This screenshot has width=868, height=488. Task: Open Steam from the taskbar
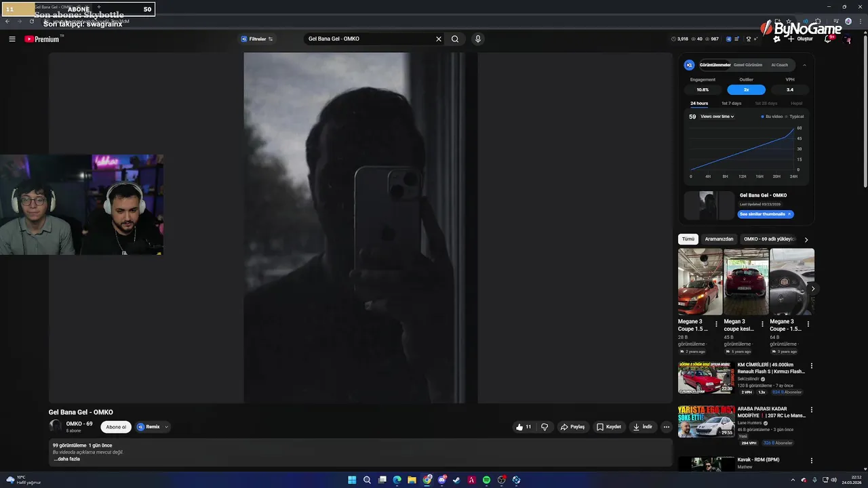click(x=456, y=480)
